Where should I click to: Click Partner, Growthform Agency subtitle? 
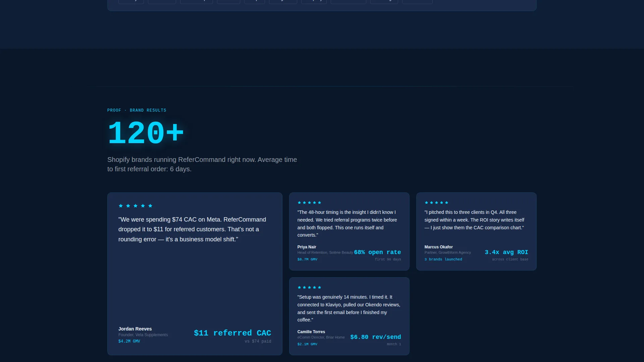pyautogui.click(x=447, y=252)
